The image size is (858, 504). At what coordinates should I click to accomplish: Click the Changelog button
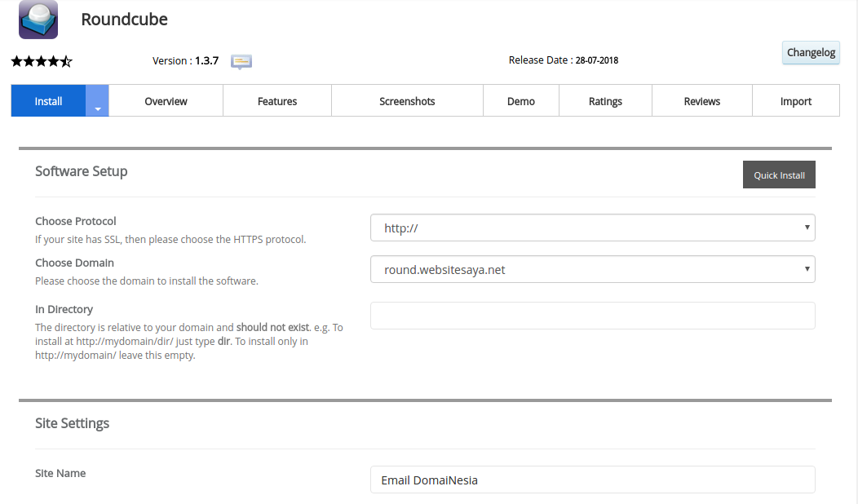[811, 52]
